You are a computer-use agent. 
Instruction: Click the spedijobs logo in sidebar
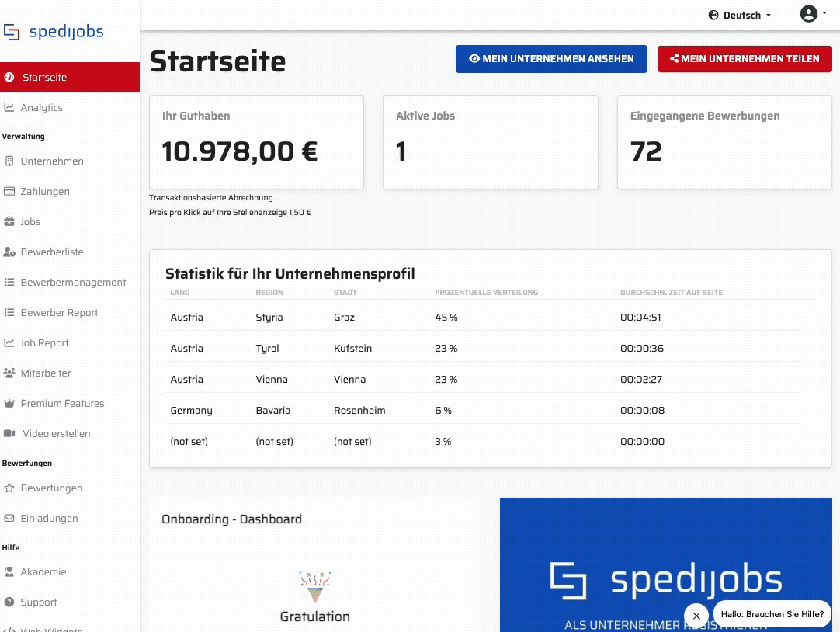click(x=54, y=32)
